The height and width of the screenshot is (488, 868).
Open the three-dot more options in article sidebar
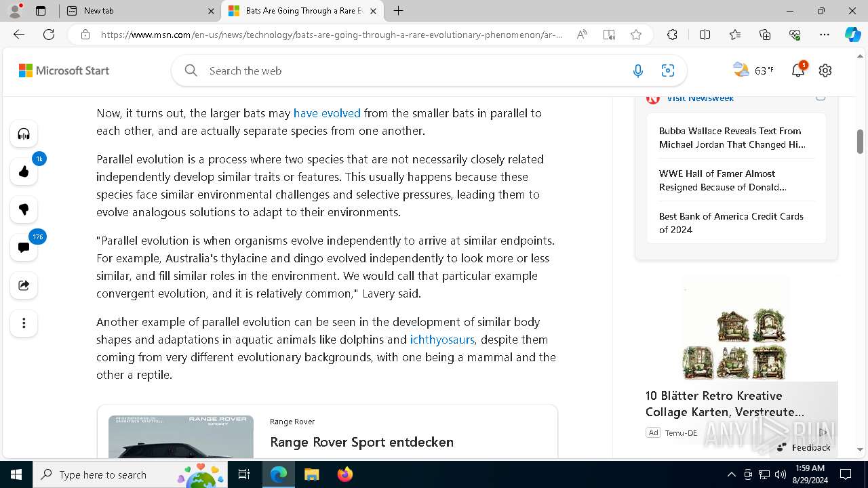tap(24, 323)
